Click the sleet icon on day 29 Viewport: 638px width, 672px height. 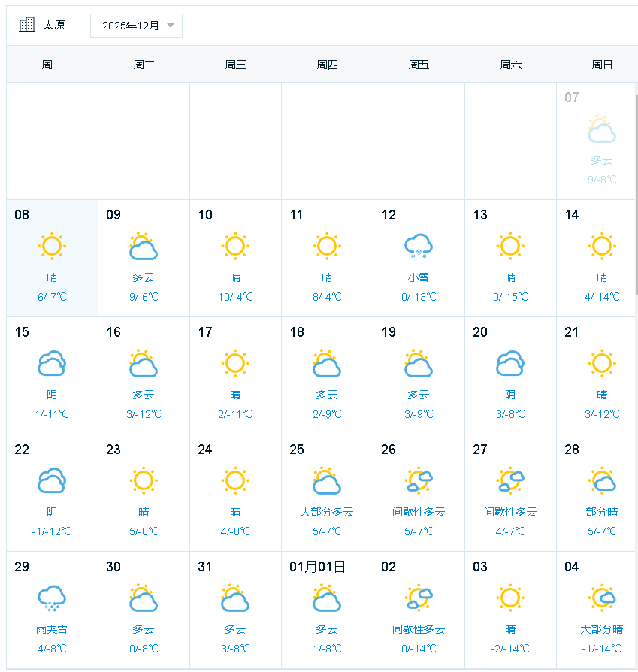coord(52,598)
